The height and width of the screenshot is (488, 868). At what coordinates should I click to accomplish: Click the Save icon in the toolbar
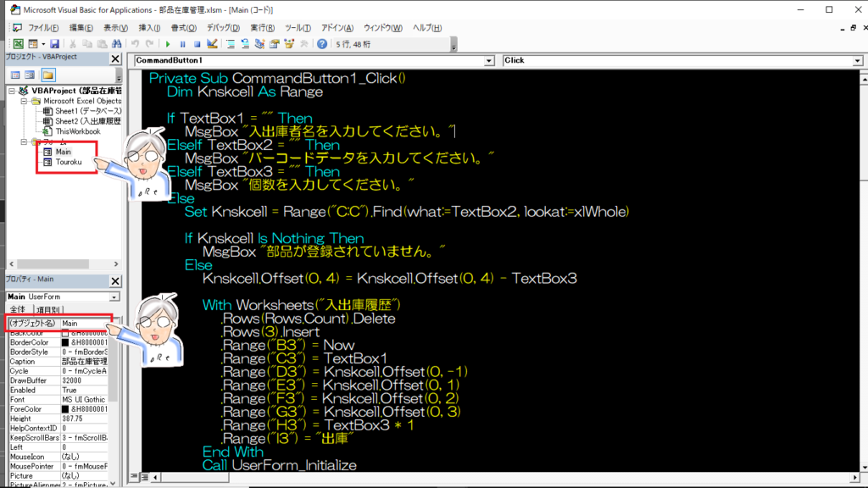point(55,44)
